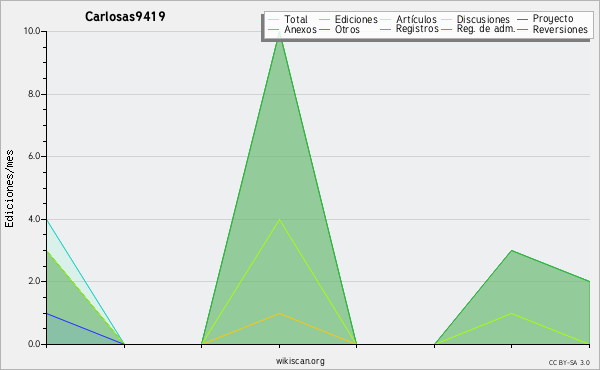This screenshot has width=600, height=370.
Task: Click the orange Anexos legend line swatch
Action: 274,29
